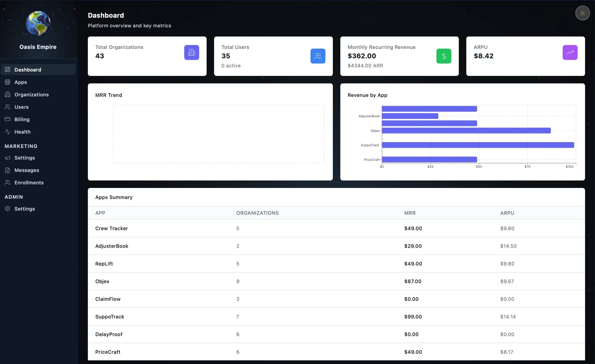
Task: Select the AdjusterBook app name in table
Action: click(112, 246)
